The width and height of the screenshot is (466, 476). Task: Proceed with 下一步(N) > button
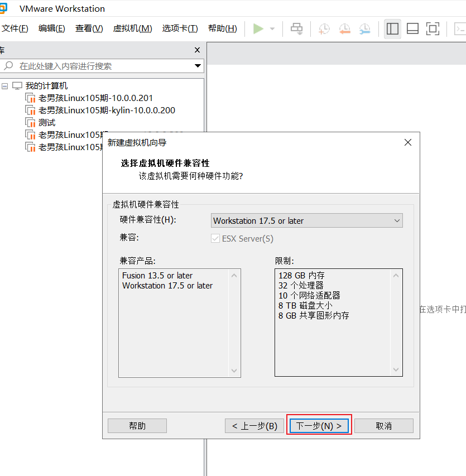(x=319, y=426)
